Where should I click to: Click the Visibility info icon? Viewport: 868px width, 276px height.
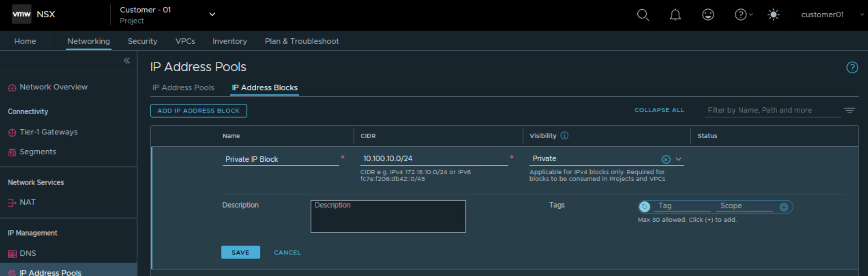565,136
